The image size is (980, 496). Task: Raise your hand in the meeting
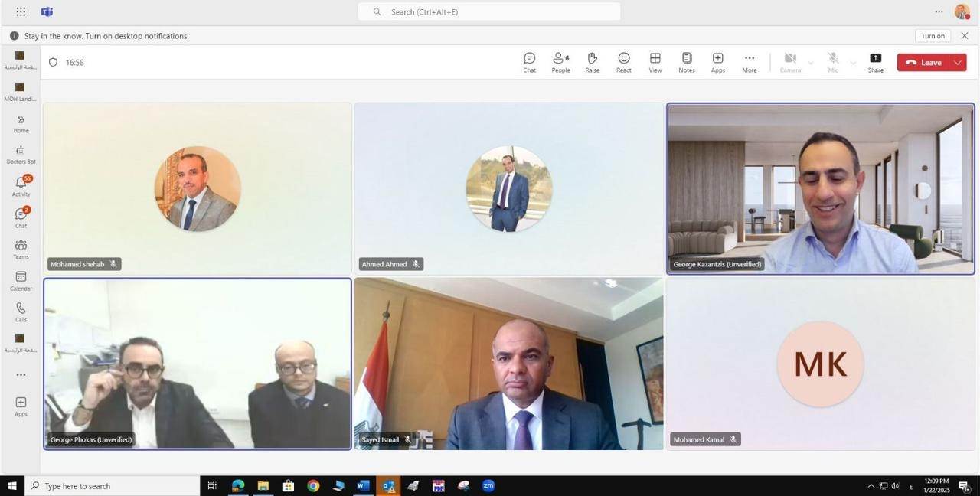click(592, 63)
